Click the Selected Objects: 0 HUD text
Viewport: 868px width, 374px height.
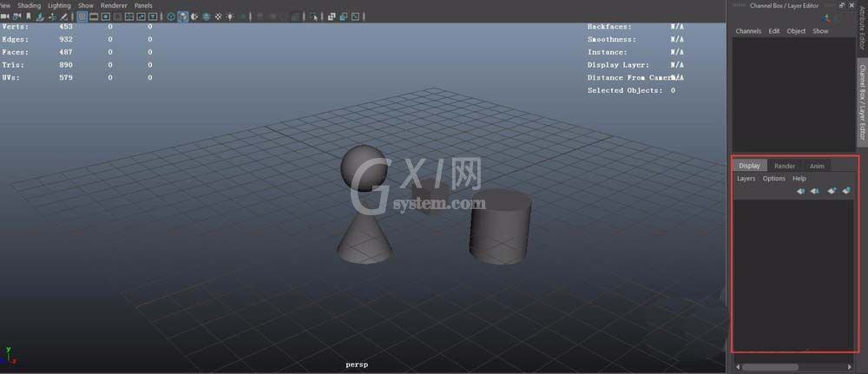(x=632, y=90)
